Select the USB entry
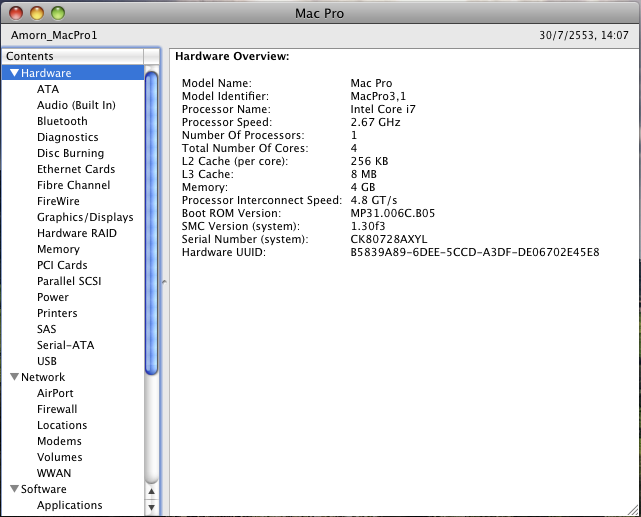Image resolution: width=641 pixels, height=517 pixels. pyautogui.click(x=47, y=361)
